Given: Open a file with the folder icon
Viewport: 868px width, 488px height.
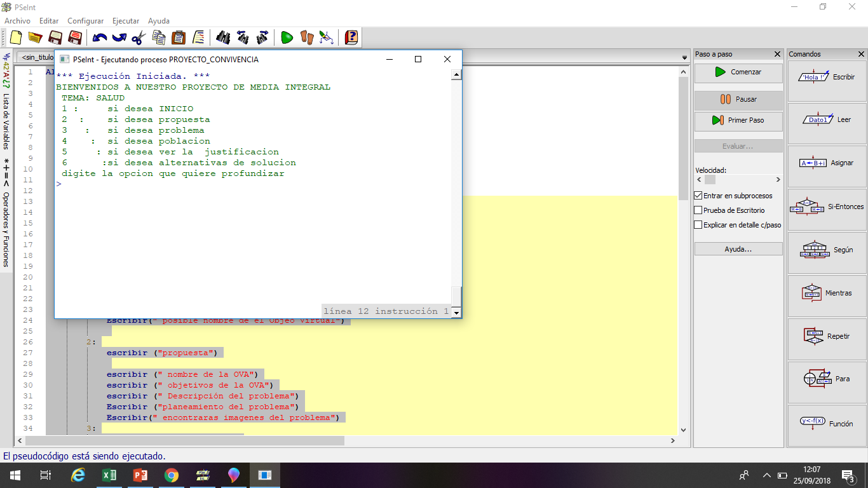Looking at the screenshot, I should click(35, 37).
